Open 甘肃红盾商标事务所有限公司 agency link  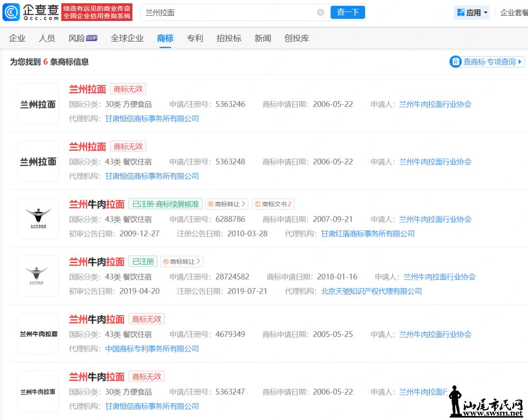[x=368, y=234]
